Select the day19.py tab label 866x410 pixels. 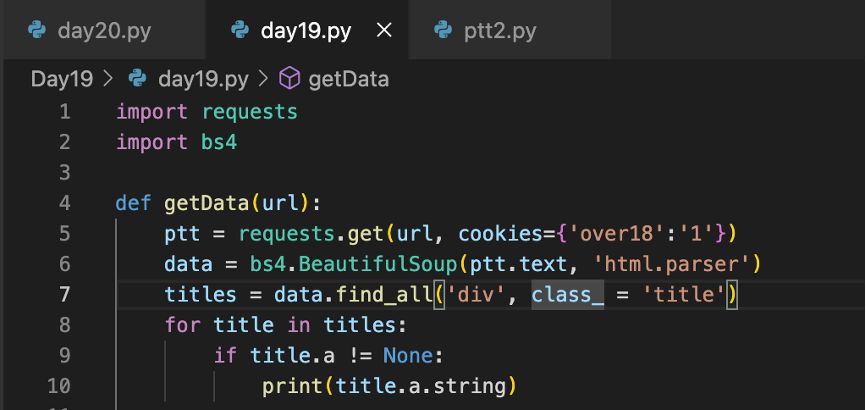[x=305, y=30]
